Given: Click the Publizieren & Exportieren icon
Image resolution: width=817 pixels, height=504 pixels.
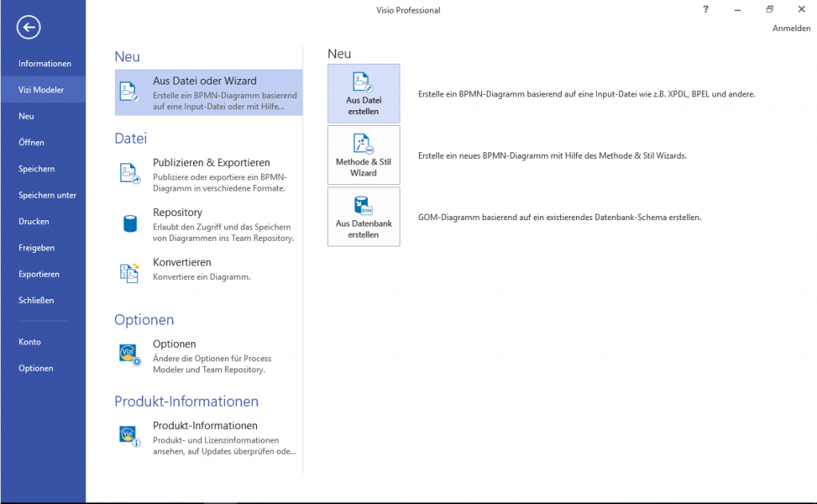Looking at the screenshot, I should click(130, 173).
